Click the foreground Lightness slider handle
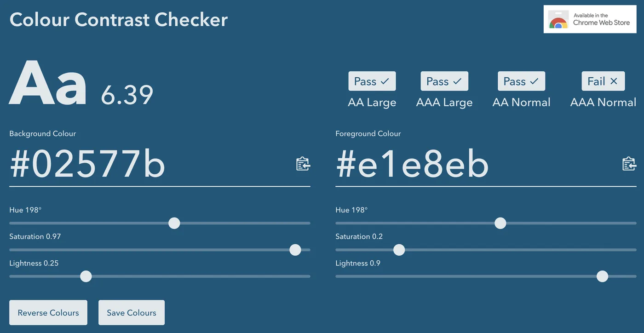The image size is (644, 333). tap(602, 276)
